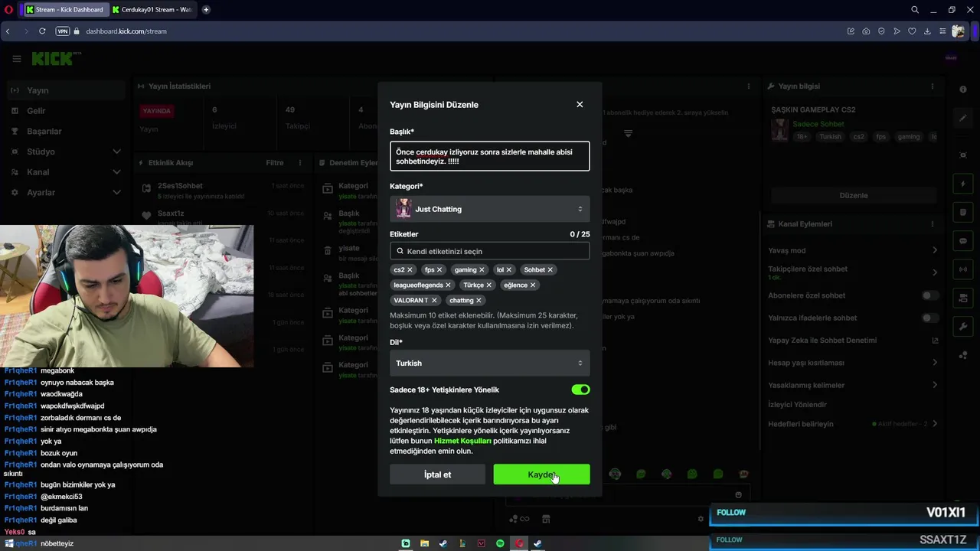The image size is (980, 551).
Task: Remove the Türkçe tag
Action: (x=489, y=285)
